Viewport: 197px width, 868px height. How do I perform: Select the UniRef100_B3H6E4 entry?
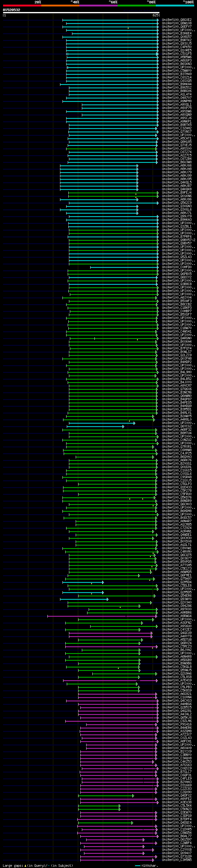[177, 33]
